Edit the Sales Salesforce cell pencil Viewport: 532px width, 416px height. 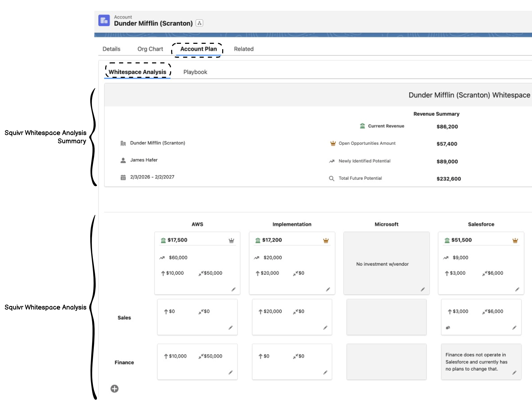(514, 328)
